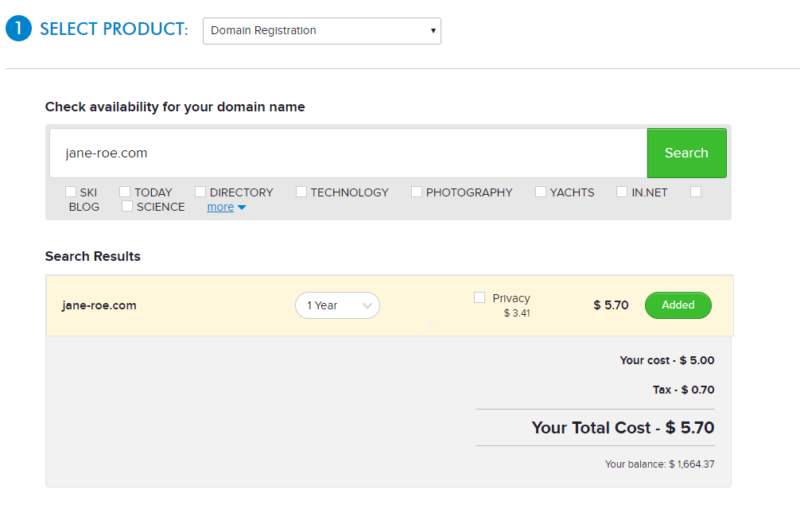The image size is (800, 532).
Task: Click Check availability for your domain name
Action: (x=175, y=107)
